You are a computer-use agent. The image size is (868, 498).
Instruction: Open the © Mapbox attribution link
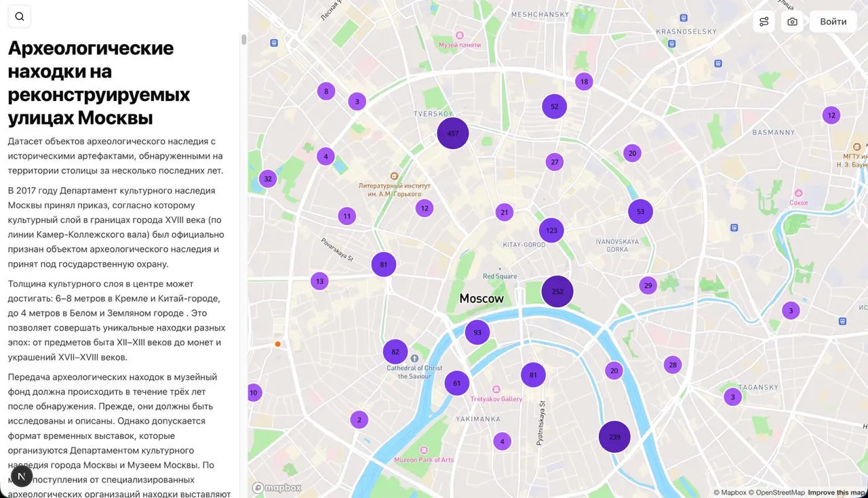pos(730,493)
